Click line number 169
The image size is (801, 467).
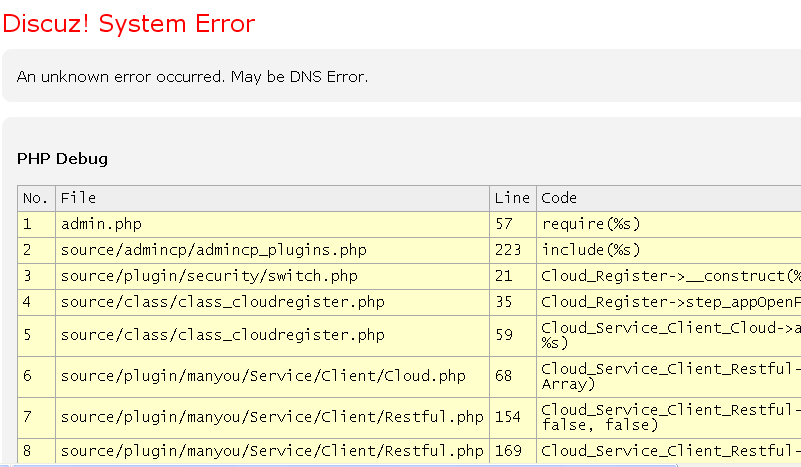[x=512, y=451]
